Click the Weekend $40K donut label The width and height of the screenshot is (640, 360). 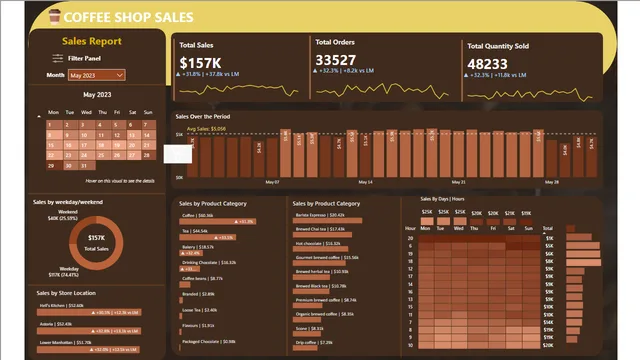coord(62,215)
